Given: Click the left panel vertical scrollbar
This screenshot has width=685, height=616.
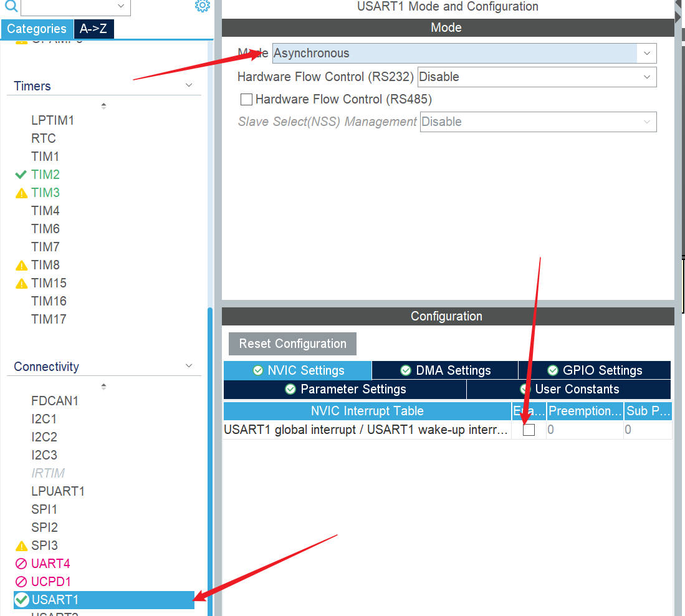Looking at the screenshot, I should pos(210,461).
